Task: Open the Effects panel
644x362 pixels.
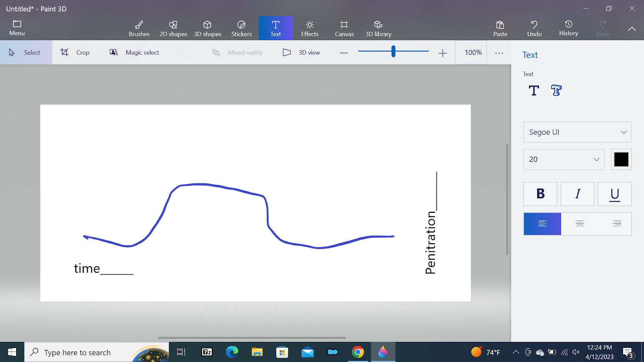Action: [310, 28]
